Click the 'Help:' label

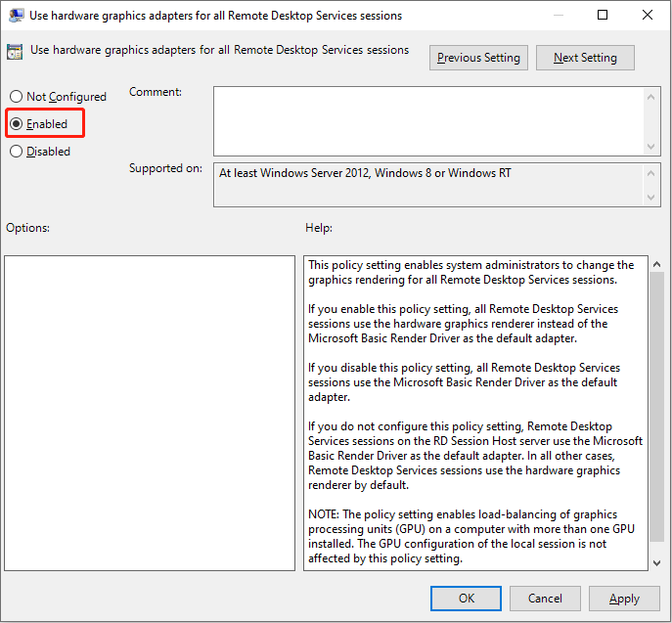319,228
